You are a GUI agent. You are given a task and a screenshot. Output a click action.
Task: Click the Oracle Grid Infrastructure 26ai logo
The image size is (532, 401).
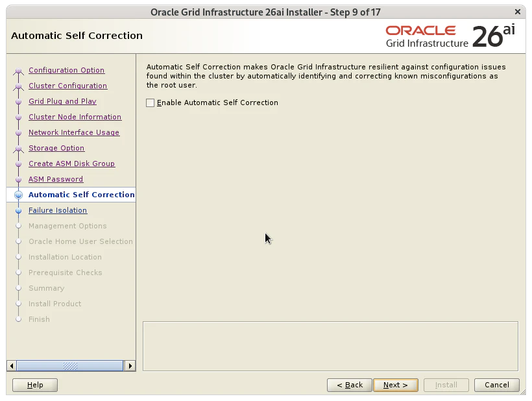(x=450, y=36)
